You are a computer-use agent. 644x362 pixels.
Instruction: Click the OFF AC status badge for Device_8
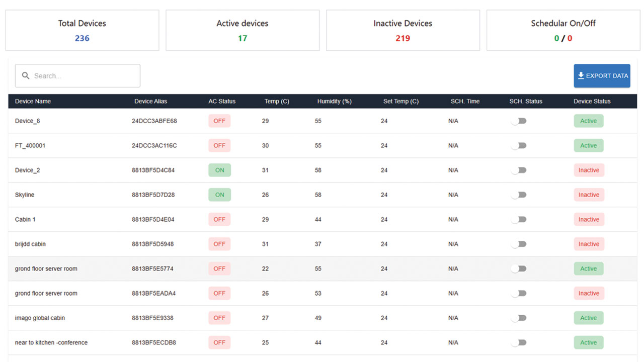[219, 121]
